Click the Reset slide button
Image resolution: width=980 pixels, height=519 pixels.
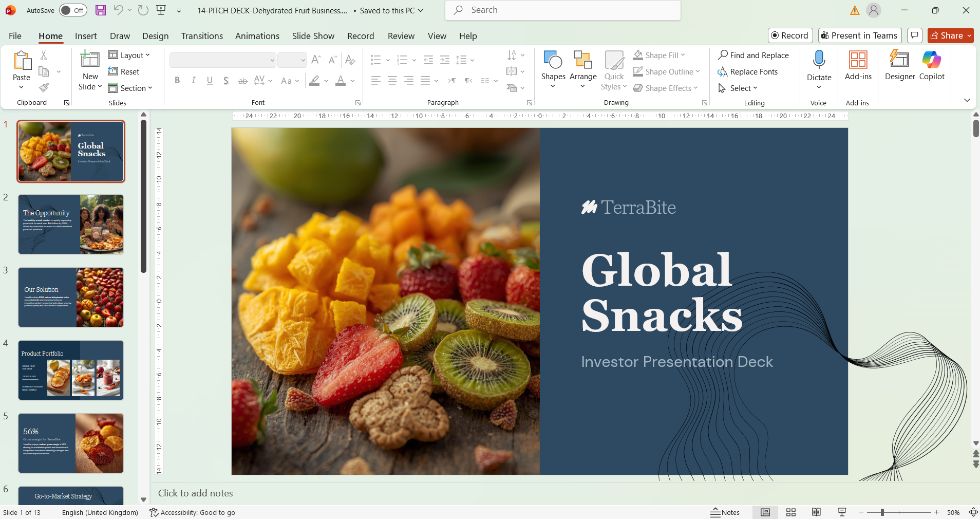[124, 71]
